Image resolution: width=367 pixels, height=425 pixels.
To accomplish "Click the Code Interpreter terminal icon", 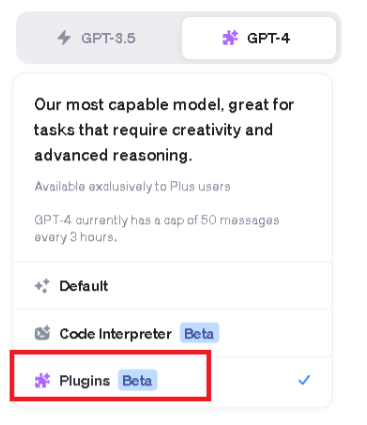I will coord(42,333).
